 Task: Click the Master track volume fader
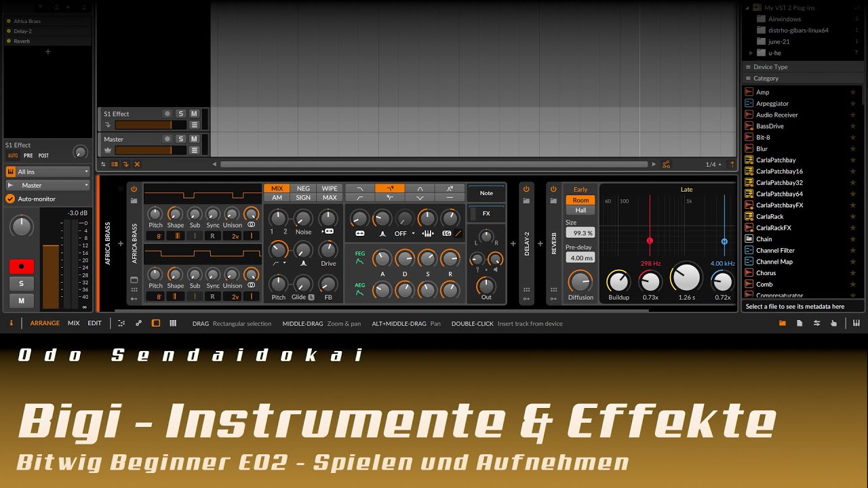pos(152,150)
